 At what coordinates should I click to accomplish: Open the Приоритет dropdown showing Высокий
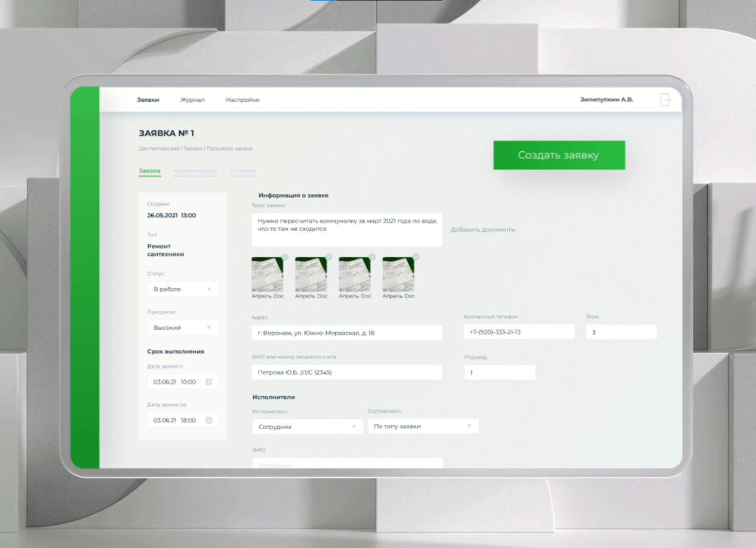[x=182, y=327]
